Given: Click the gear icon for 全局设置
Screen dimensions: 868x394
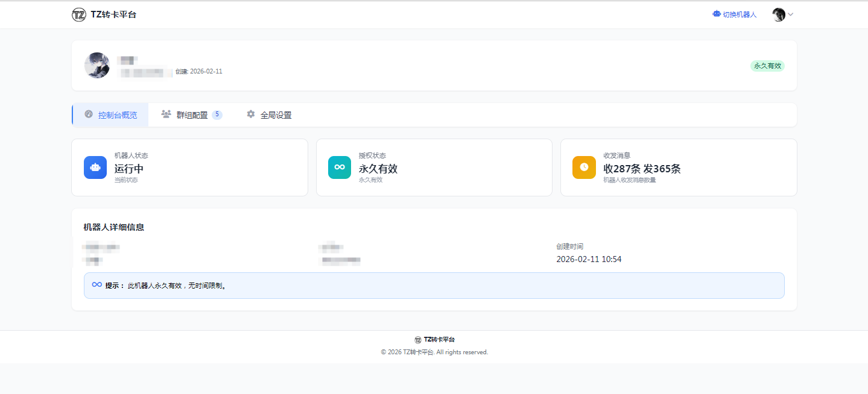Looking at the screenshot, I should coord(251,114).
